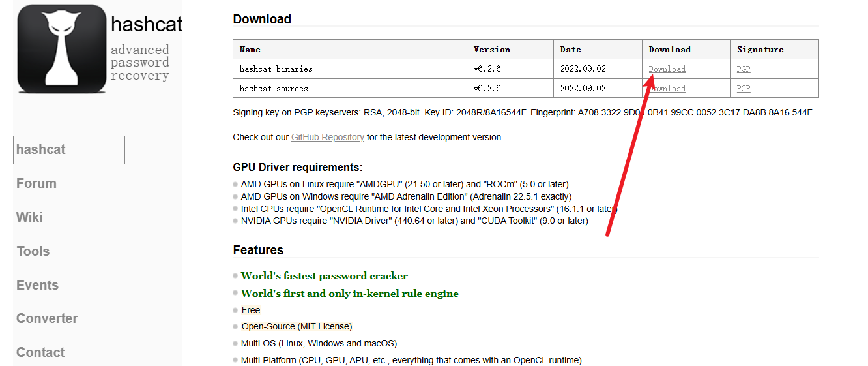Download the hashcat binaries

(667, 69)
